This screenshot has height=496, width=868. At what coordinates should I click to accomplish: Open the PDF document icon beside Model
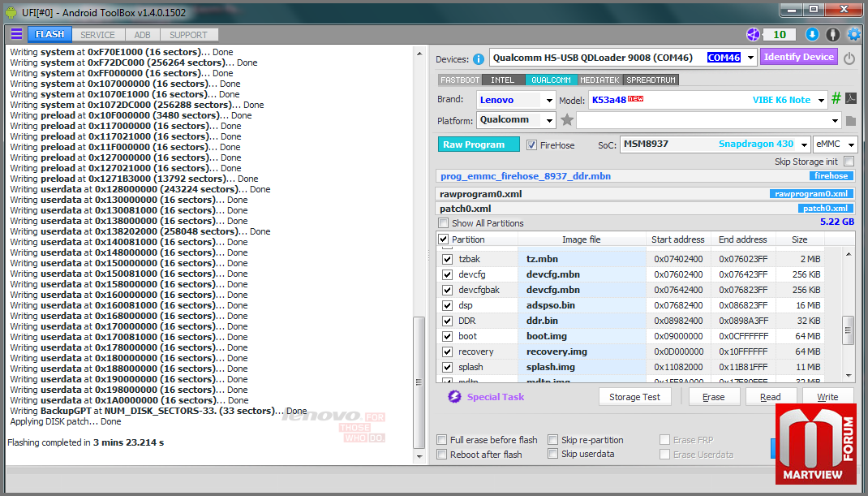[x=851, y=99]
